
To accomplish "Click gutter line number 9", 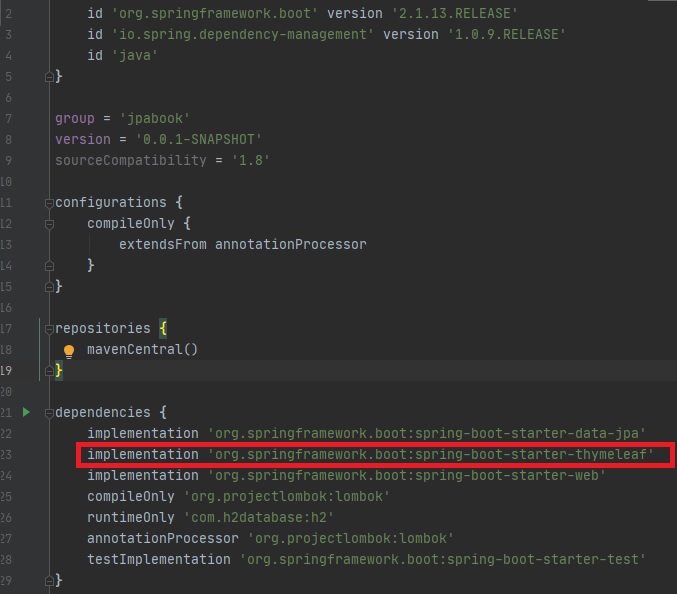I will (8, 161).
